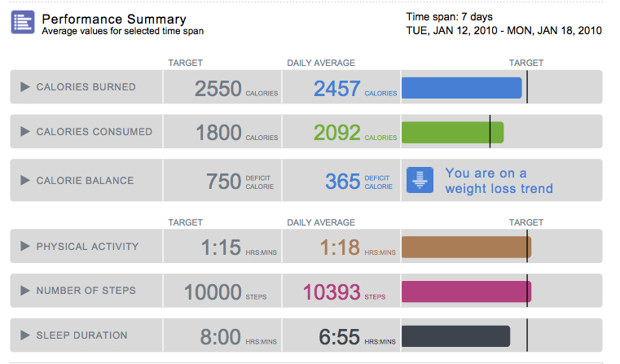Viewport: 620px width, 364px height.
Task: Click the 1800 calories consumed target value
Action: point(219,133)
